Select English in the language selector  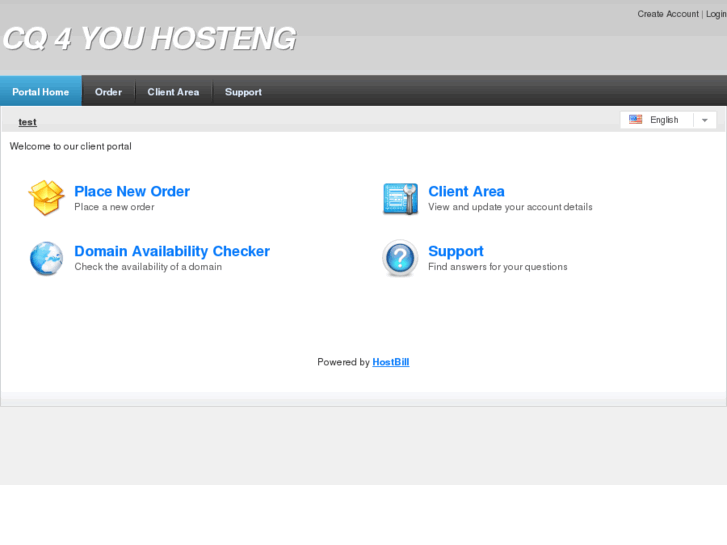pos(663,120)
